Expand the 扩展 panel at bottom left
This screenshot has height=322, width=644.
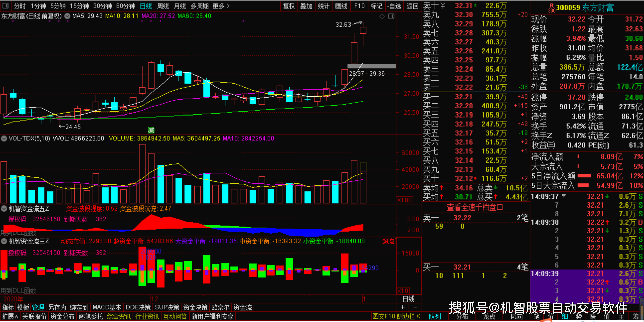[10, 316]
